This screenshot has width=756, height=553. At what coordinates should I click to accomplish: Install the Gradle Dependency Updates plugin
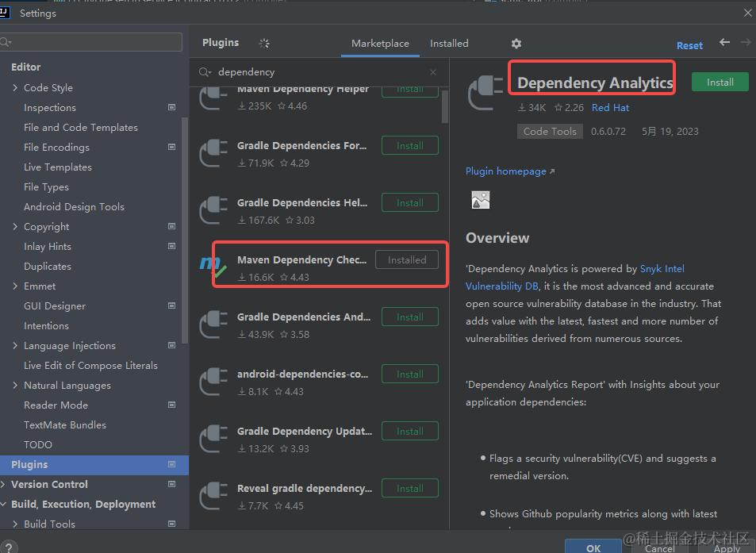410,431
